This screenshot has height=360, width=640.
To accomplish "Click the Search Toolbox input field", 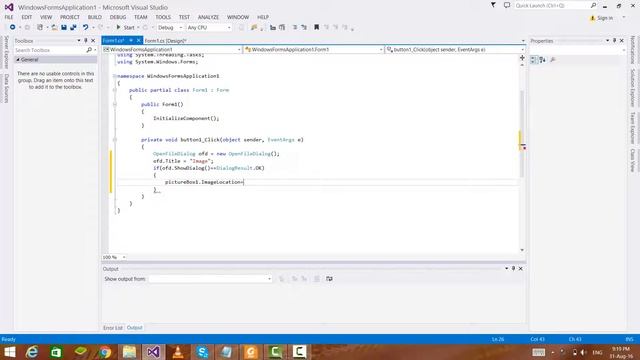I will click(x=50, y=50).
